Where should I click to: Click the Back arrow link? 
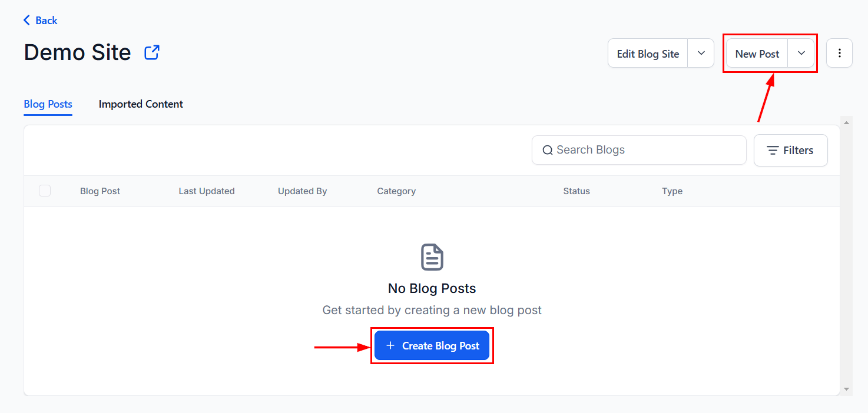tap(40, 21)
